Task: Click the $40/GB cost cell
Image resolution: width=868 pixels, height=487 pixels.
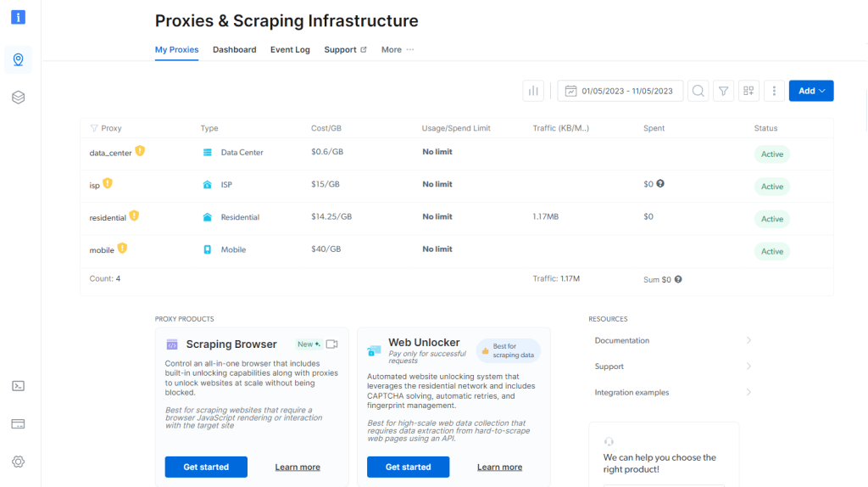Action: click(325, 249)
